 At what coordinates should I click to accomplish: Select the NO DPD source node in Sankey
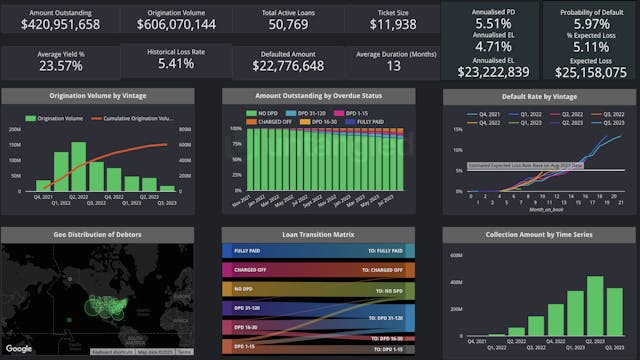coord(227,289)
